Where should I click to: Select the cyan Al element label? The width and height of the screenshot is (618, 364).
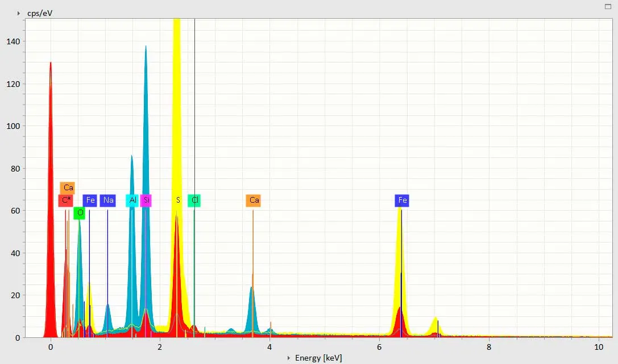(x=132, y=200)
